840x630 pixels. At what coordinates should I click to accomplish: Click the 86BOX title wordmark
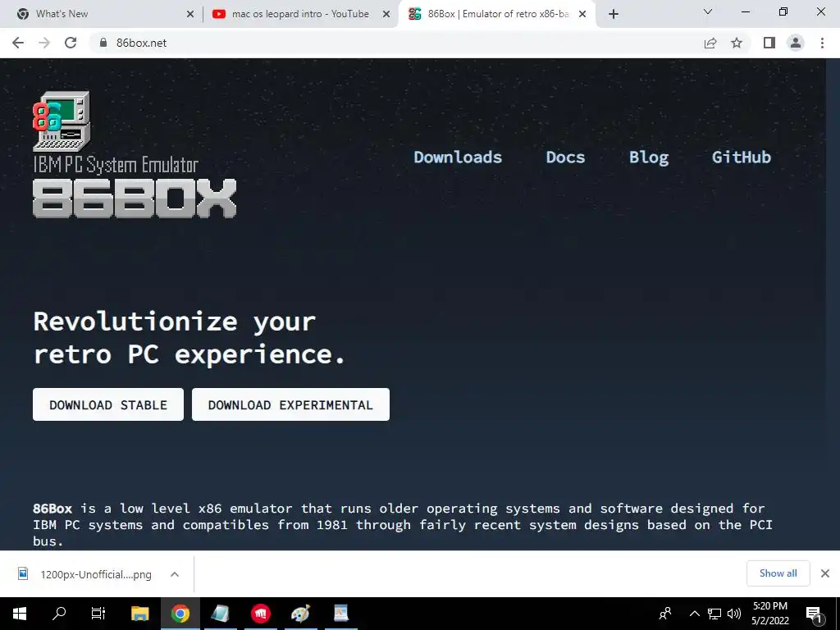coord(135,199)
